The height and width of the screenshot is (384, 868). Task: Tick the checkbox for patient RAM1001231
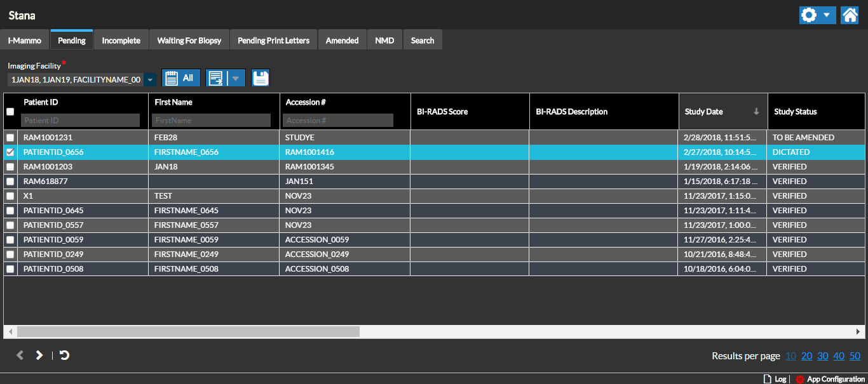(x=10, y=138)
